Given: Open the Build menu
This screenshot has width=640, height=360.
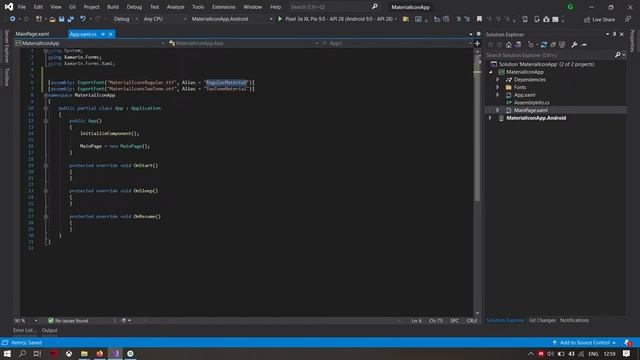Looking at the screenshot, I should pos(113,7).
